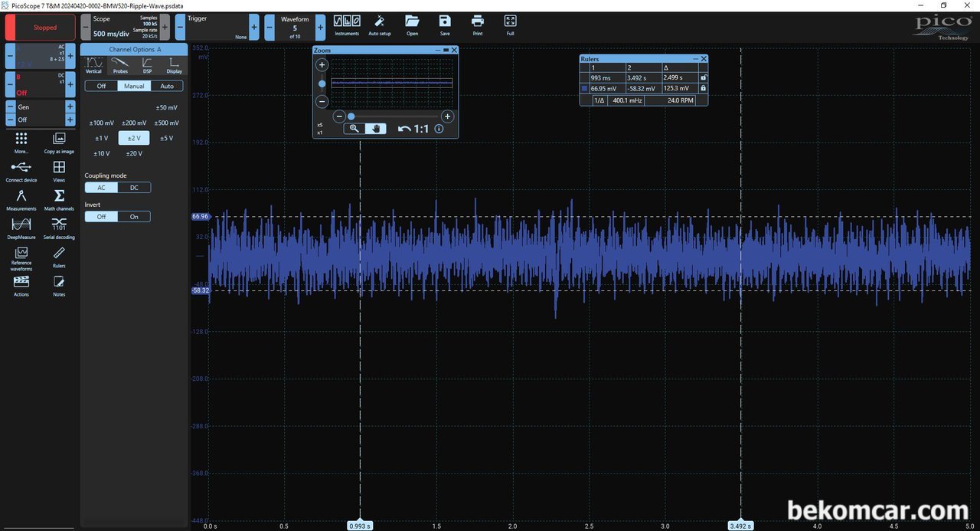Launch DeepMeasure
The image size is (980, 531).
(21, 228)
